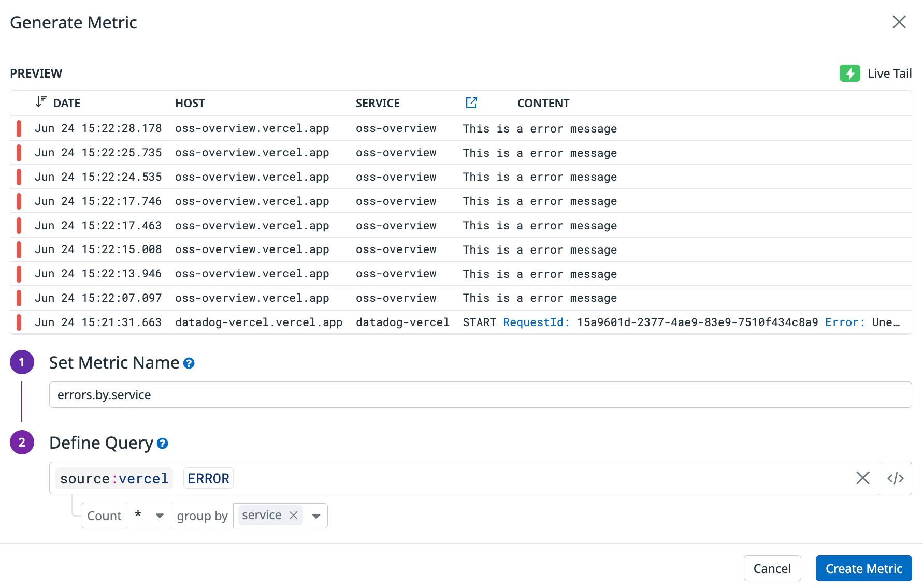This screenshot has width=923, height=588.
Task: Click the datadog-vercel.vercel.app host cell
Action: [258, 322]
